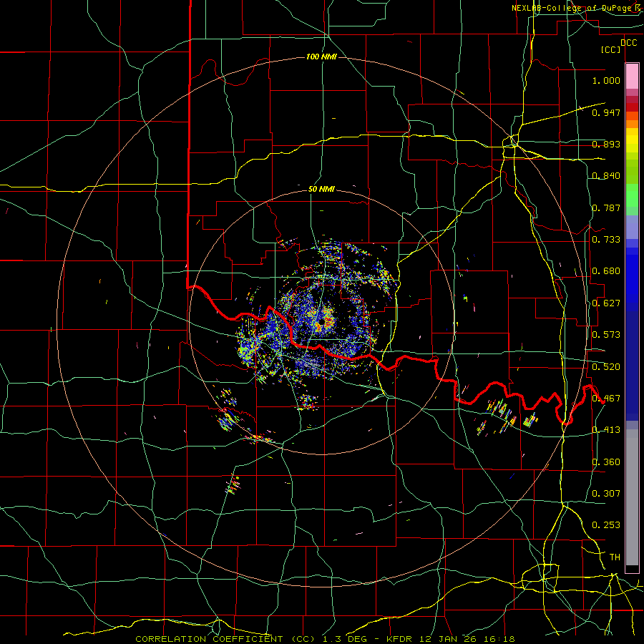The image size is (644, 644).
Task: Click the 0.840 scale value
Action: [x=606, y=176]
